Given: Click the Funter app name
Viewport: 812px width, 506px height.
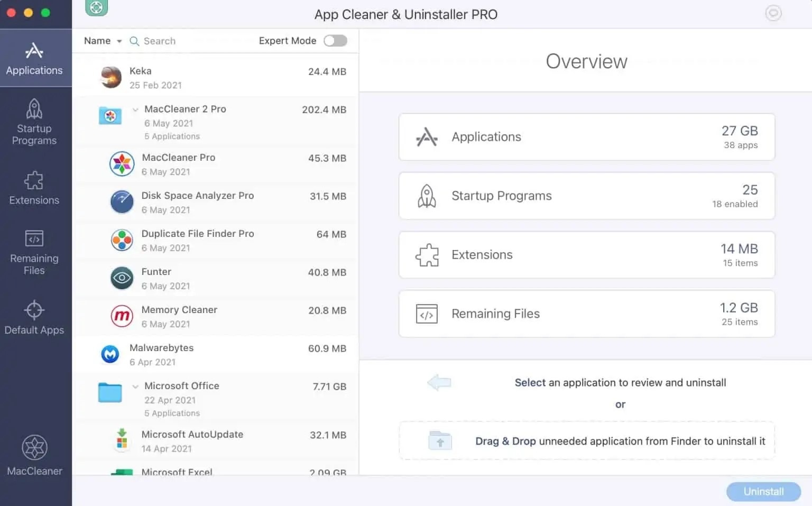Looking at the screenshot, I should [x=156, y=272].
